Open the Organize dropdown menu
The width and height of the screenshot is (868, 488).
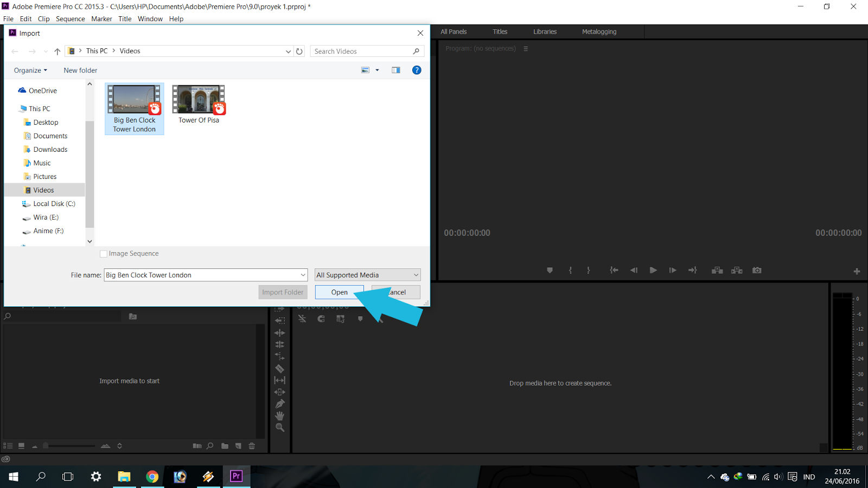pos(30,70)
